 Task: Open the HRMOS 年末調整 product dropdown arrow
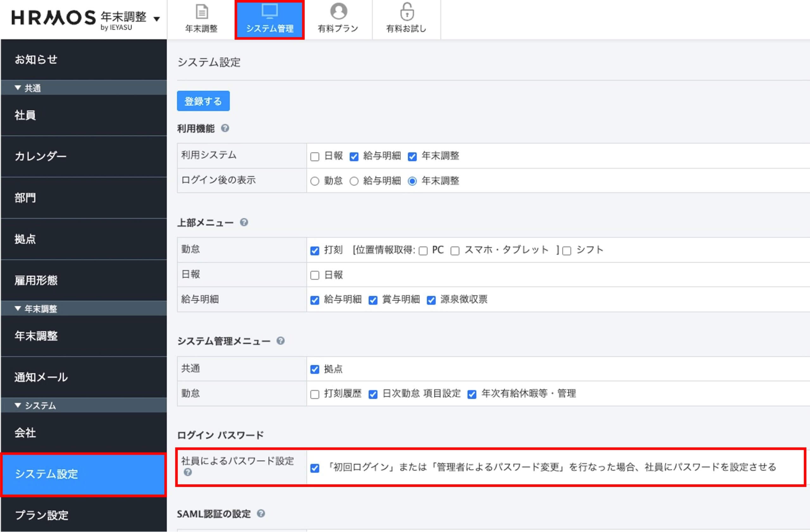(157, 19)
